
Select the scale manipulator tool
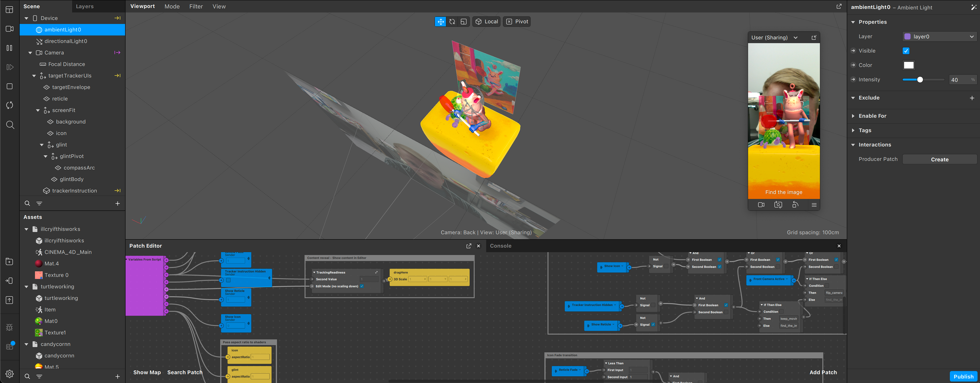point(463,22)
